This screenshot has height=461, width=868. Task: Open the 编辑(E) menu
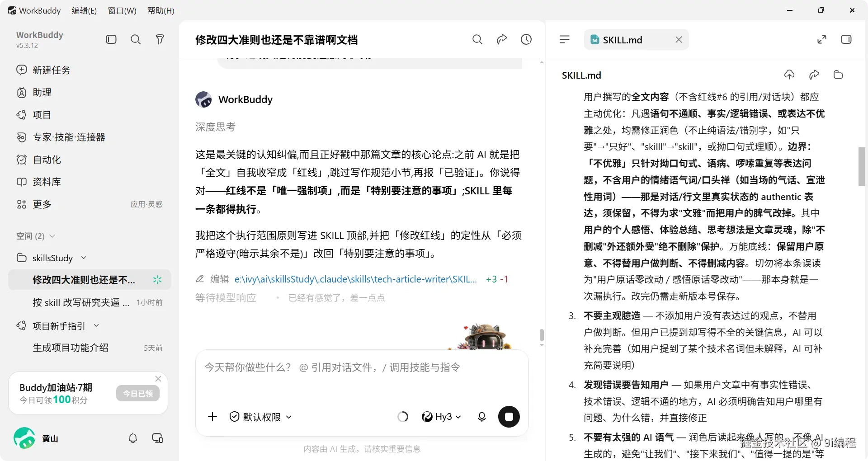84,10
